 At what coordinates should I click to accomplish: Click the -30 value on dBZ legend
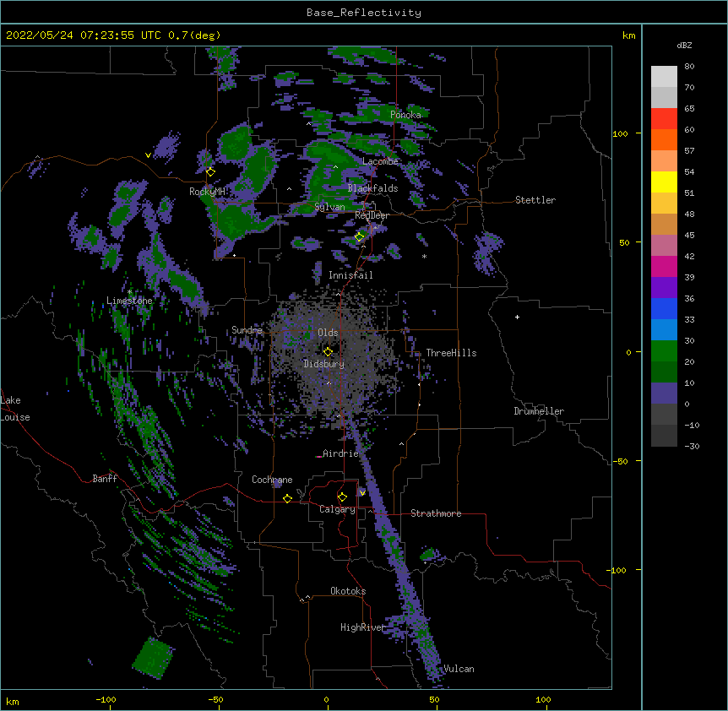point(692,447)
